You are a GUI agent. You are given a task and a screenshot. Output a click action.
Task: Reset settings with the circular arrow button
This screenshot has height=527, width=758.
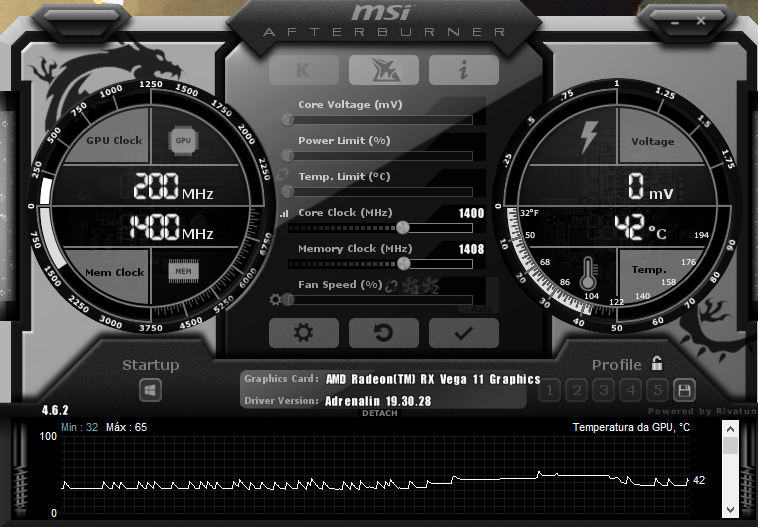tap(384, 333)
